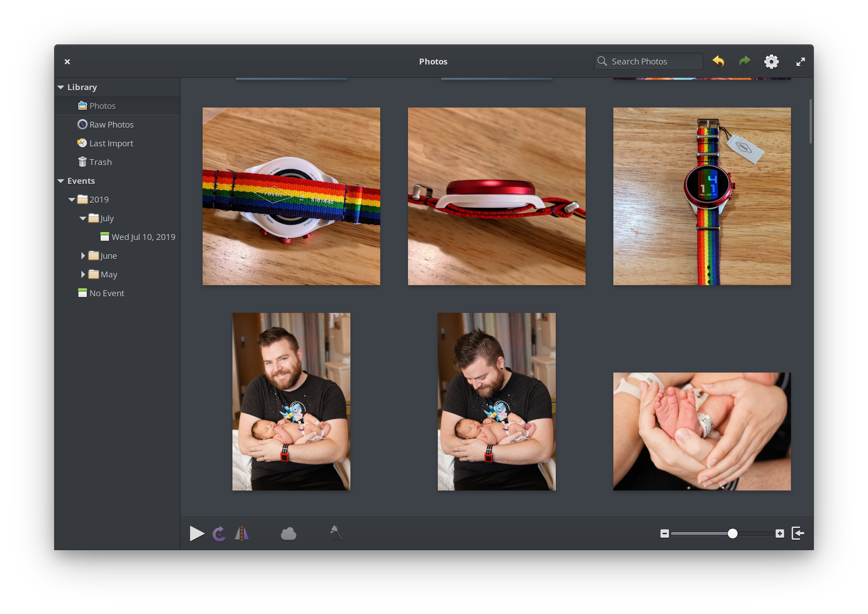Click the sidebar toggle icon at bottom right
868x614 pixels.
click(798, 534)
